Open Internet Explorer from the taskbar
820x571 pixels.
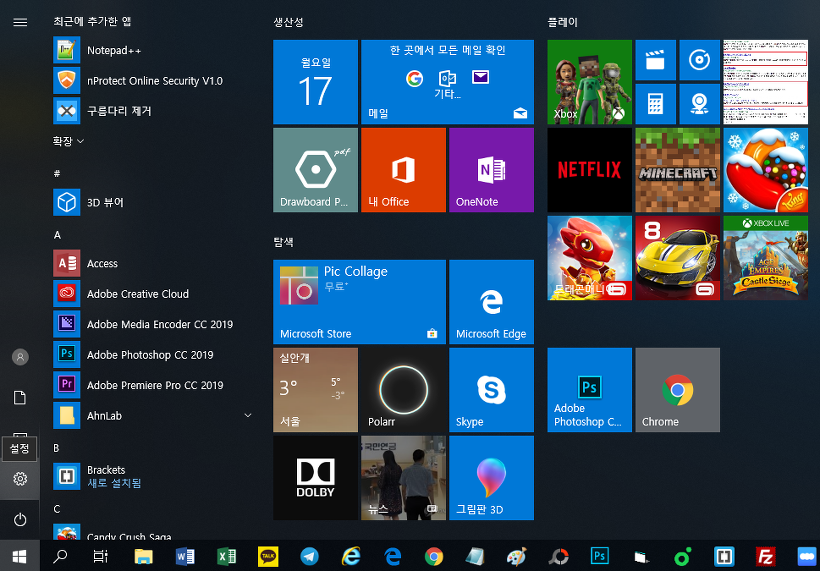tap(351, 556)
